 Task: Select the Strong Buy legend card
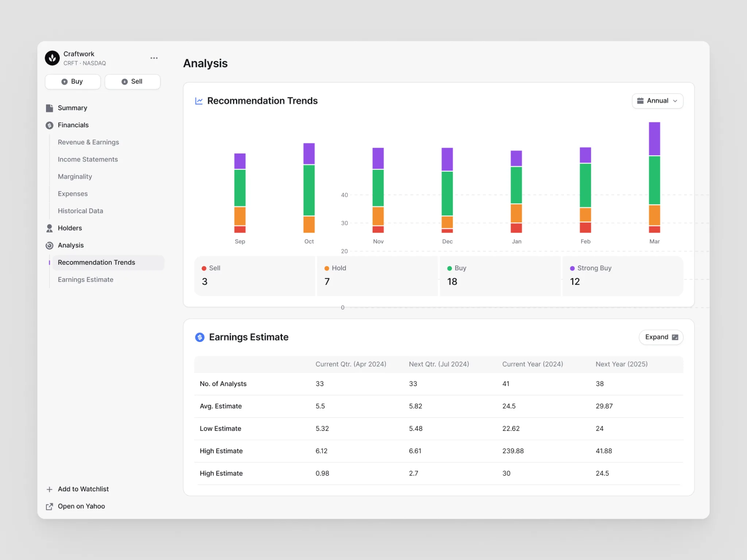point(623,276)
